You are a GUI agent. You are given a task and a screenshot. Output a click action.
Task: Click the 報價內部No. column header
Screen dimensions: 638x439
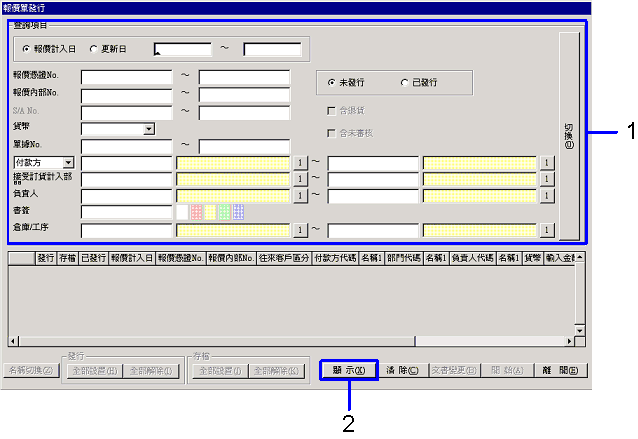[x=231, y=258]
